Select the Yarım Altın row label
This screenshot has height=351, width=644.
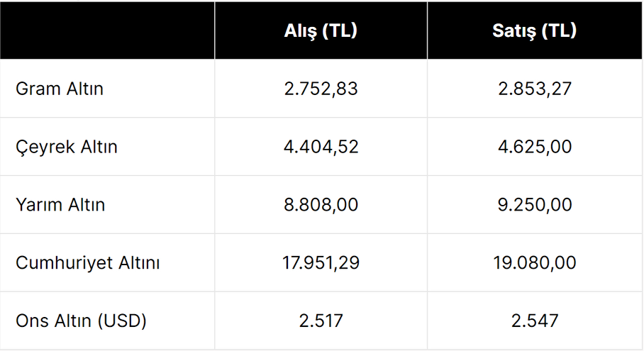click(x=60, y=205)
